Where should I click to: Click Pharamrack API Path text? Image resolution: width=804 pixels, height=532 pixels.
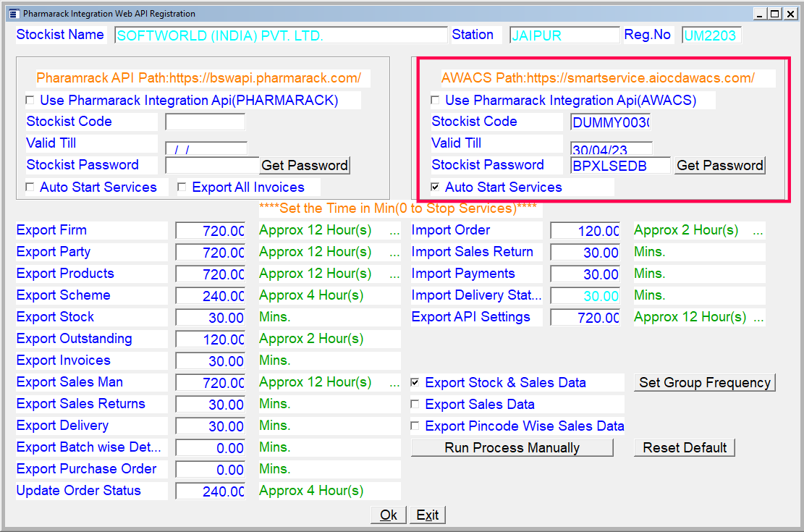click(x=198, y=78)
